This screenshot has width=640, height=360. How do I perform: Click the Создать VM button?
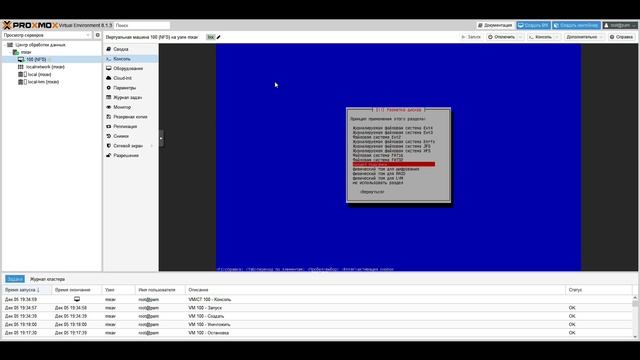coord(533,25)
